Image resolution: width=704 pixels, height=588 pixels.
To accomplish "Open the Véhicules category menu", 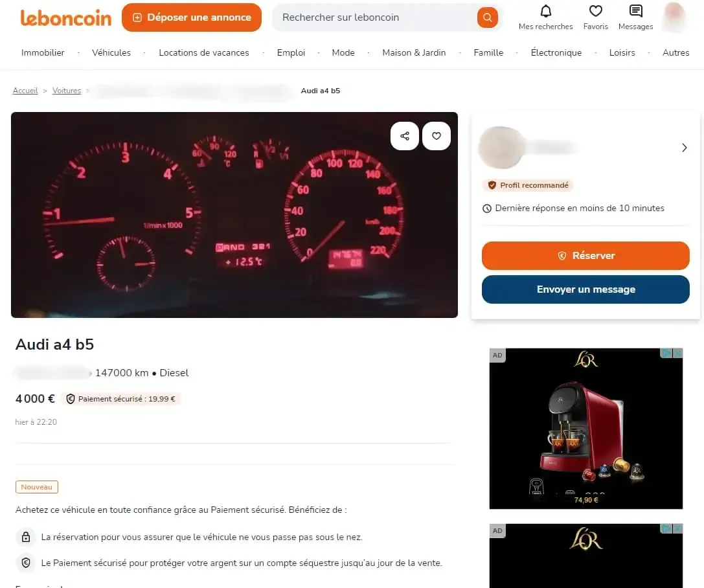I will 111,52.
